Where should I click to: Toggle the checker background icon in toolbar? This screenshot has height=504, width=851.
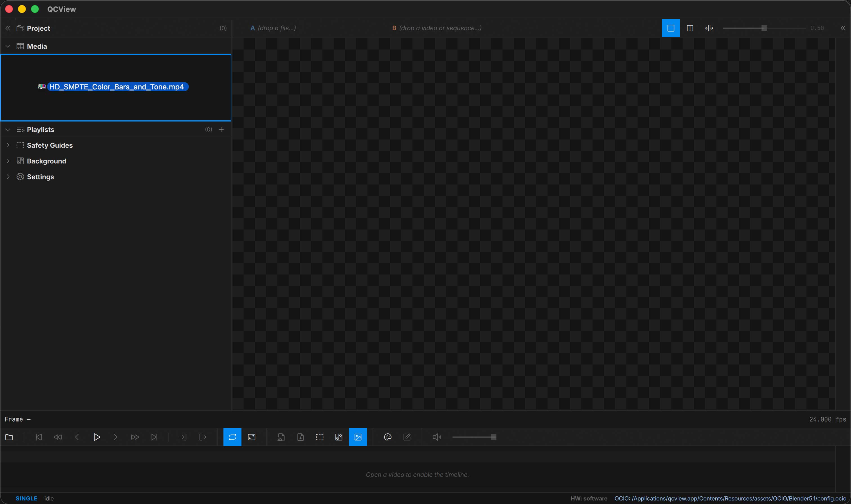click(x=339, y=437)
